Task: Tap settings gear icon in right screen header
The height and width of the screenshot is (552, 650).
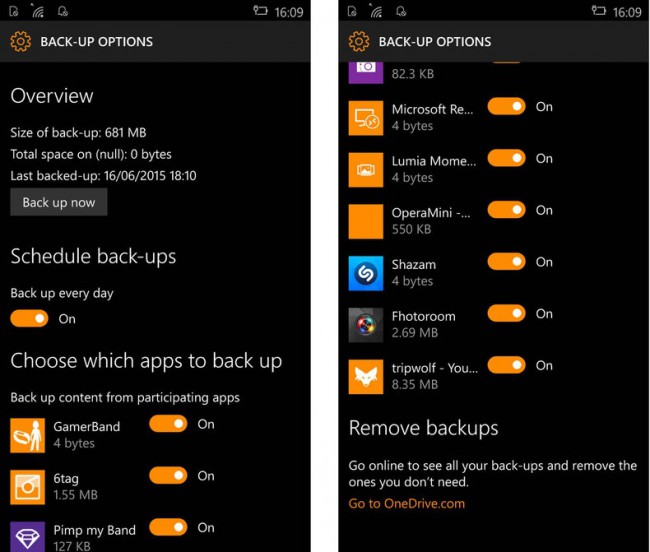Action: click(x=359, y=41)
